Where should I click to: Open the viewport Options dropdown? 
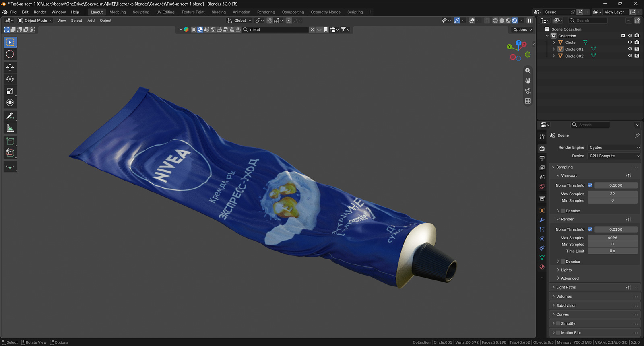(522, 29)
